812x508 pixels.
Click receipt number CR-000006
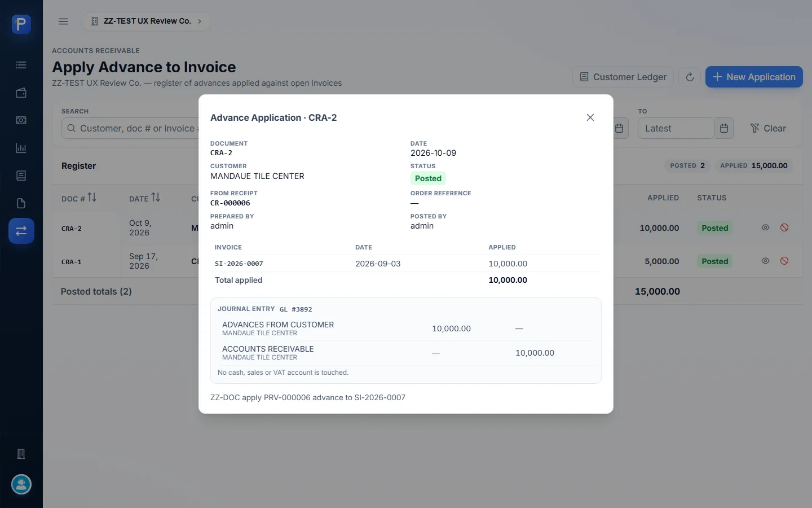tap(230, 203)
